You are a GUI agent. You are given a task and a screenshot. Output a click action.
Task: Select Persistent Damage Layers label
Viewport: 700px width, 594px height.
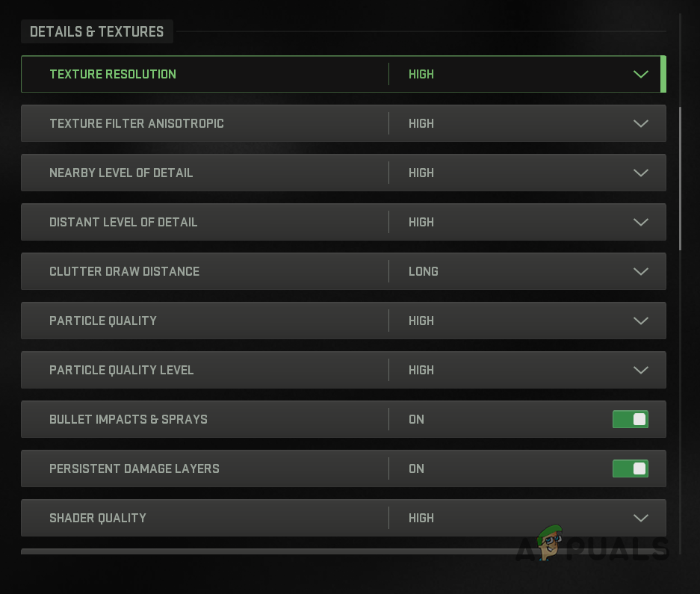click(134, 468)
